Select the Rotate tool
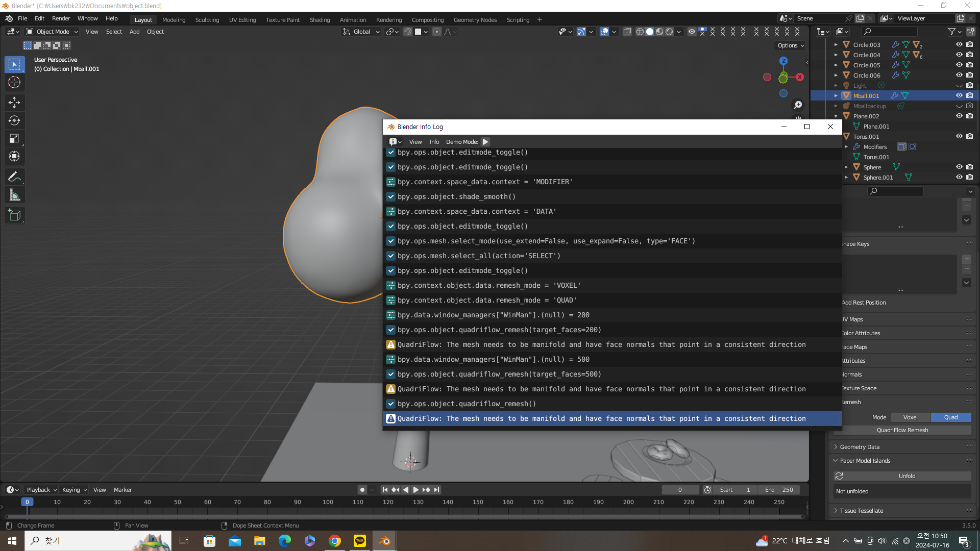The width and height of the screenshot is (980, 551). 14,120
